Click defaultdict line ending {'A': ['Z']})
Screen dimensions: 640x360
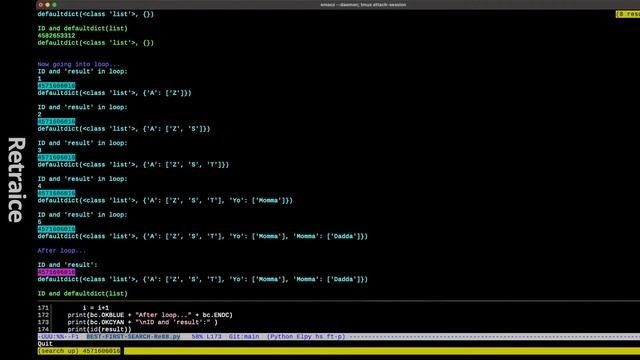point(114,93)
